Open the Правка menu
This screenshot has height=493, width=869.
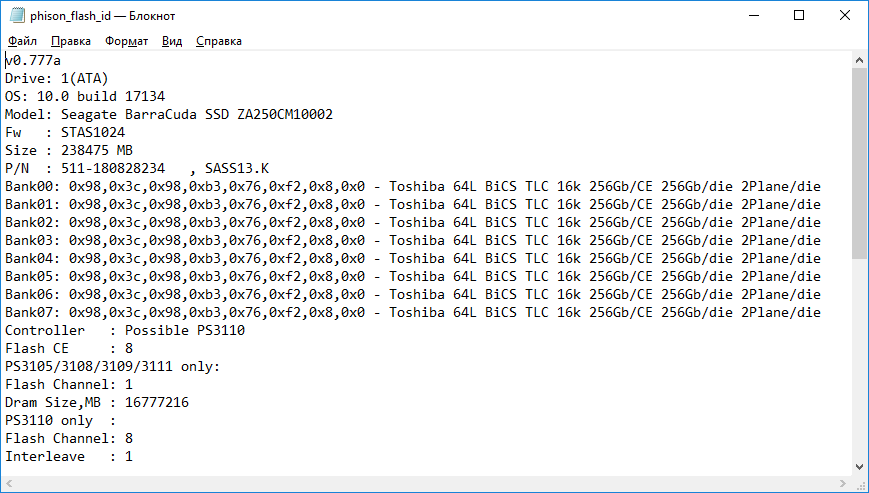[70, 41]
